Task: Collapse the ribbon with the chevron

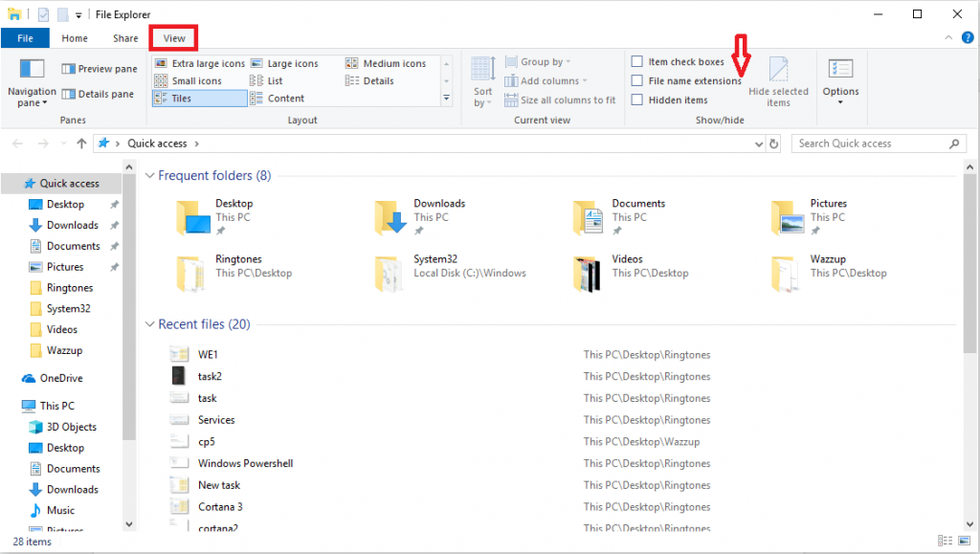Action: coord(948,38)
